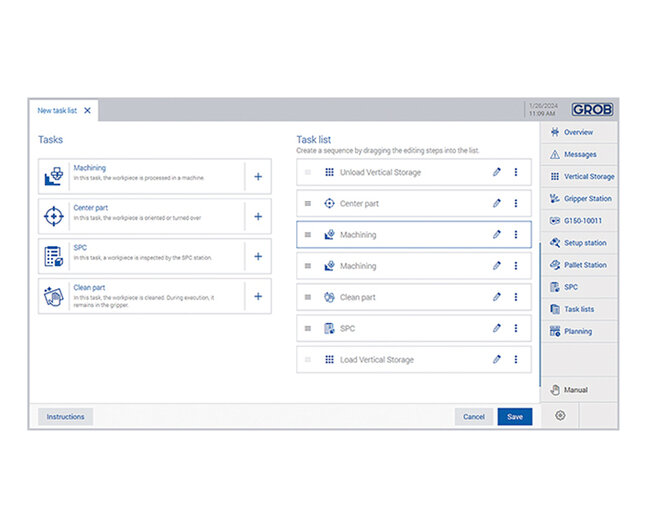This screenshot has width=645, height=527.
Task: Open Pallet Station in sidebar
Action: [579, 265]
